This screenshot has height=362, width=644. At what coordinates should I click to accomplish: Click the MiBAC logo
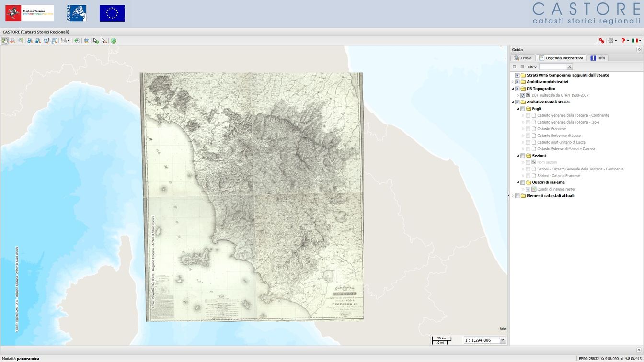pyautogui.click(x=77, y=13)
